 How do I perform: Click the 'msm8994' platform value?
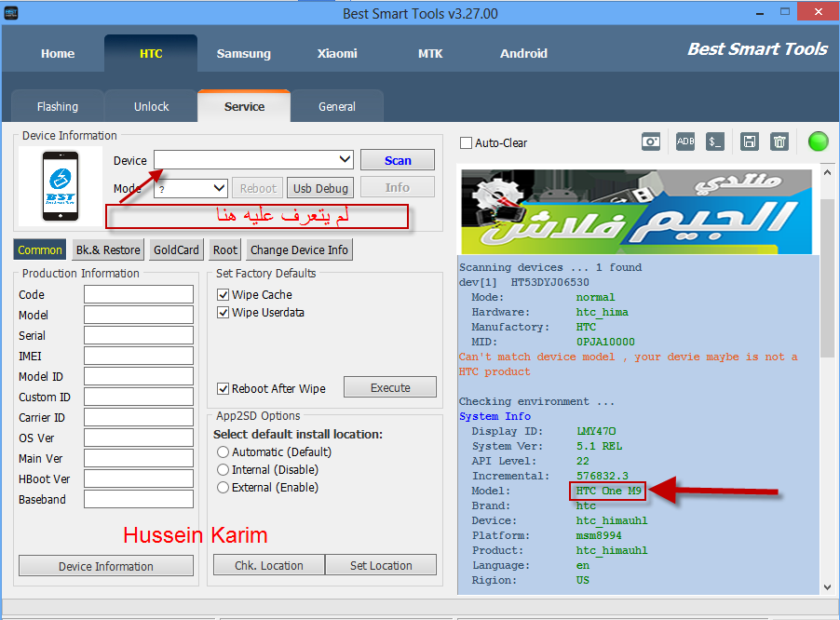[599, 535]
